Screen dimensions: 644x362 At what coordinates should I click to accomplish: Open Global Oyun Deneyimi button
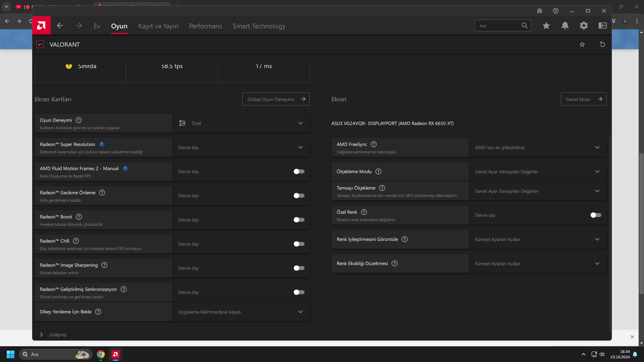click(276, 99)
